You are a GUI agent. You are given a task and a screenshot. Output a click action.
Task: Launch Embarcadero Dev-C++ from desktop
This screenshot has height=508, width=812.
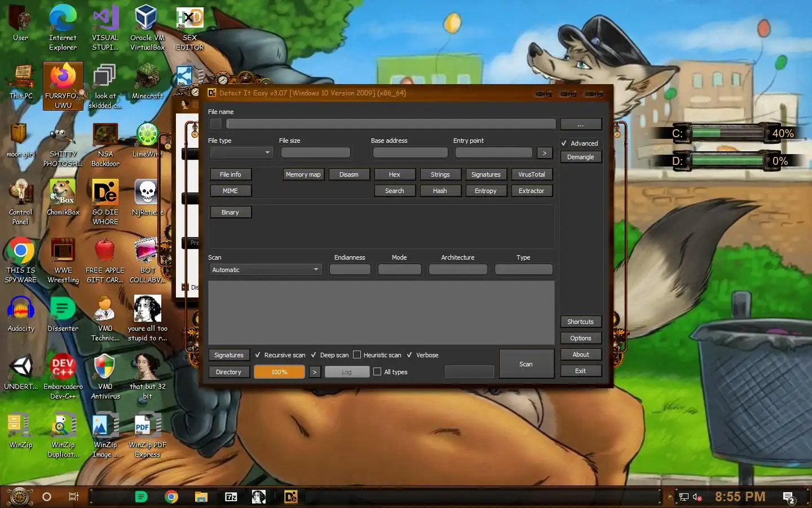[63, 376]
